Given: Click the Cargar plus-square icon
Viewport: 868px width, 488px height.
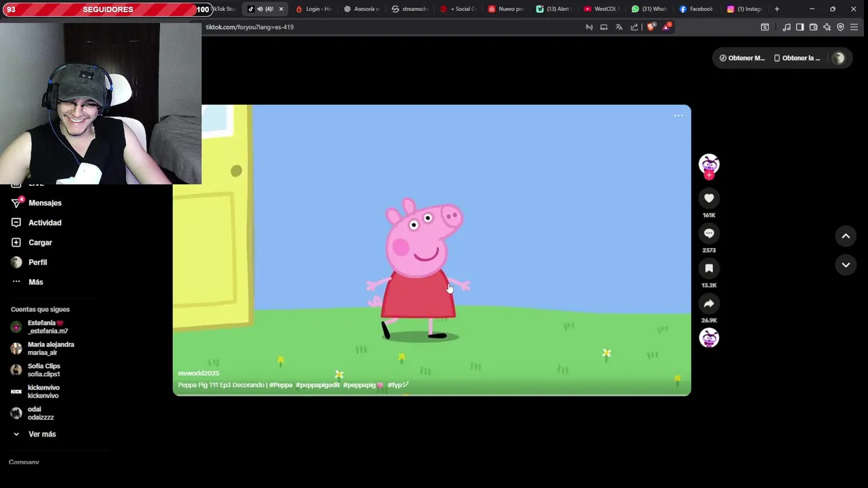Looking at the screenshot, I should tap(16, 242).
